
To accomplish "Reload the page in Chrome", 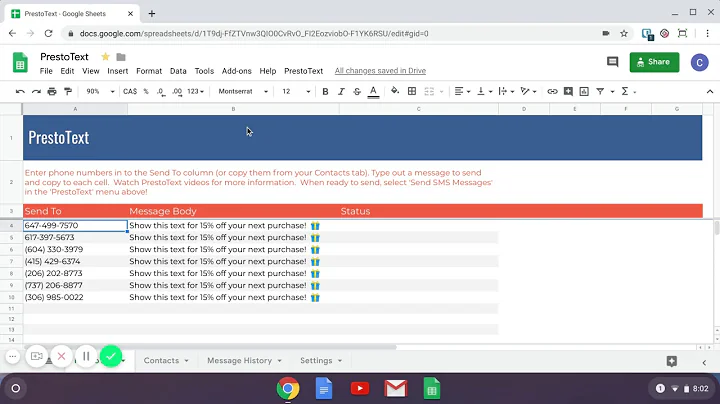I will click(48, 33).
